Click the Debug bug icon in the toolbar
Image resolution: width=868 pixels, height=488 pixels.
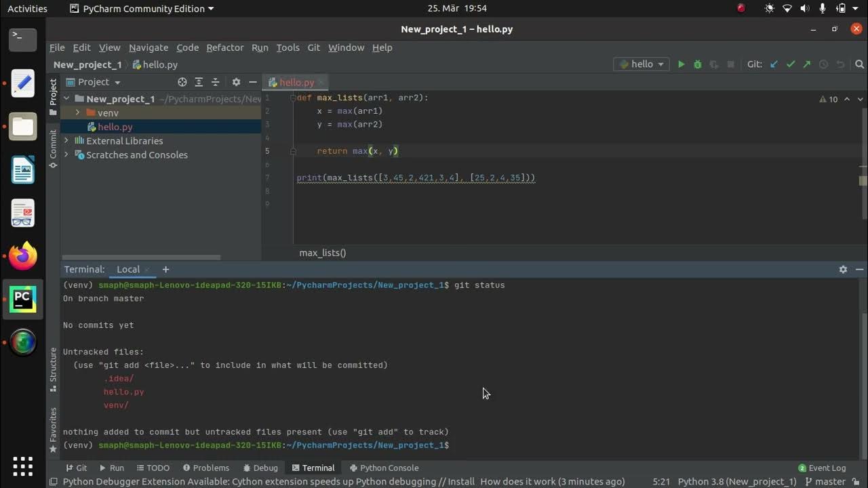[698, 64]
